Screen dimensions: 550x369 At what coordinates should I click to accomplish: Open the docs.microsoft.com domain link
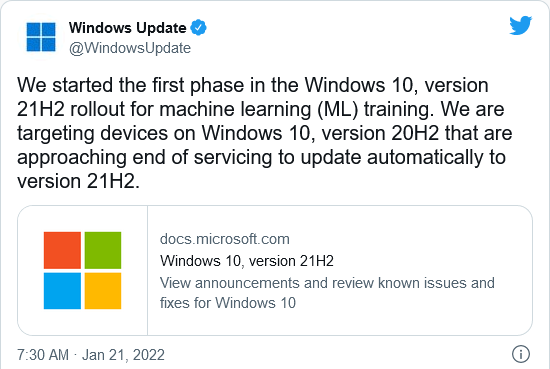pos(224,239)
